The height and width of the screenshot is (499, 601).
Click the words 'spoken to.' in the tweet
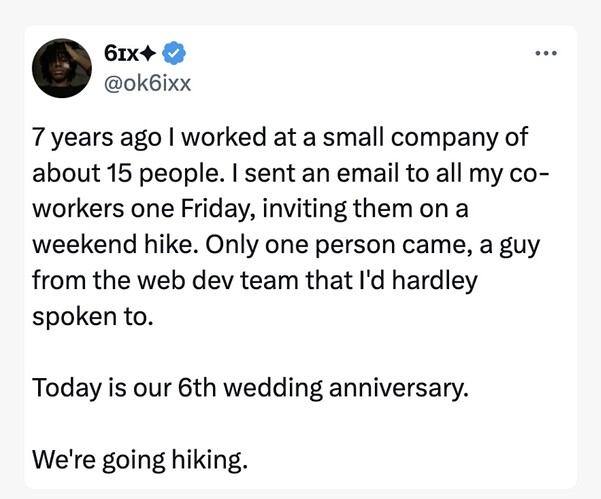93,317
